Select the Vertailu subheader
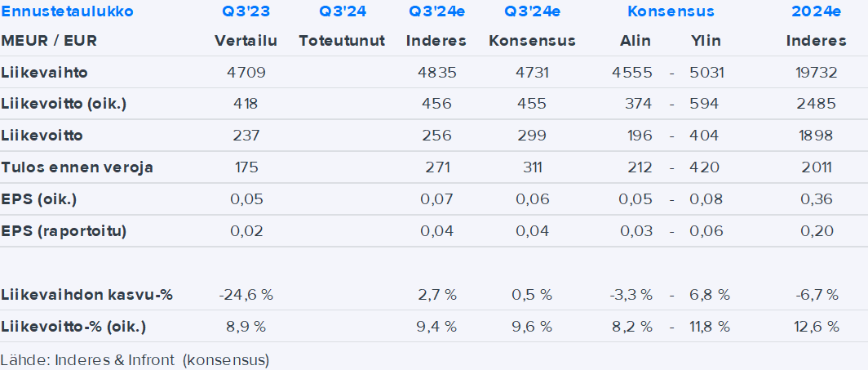This screenshot has height=370, width=868. [246, 41]
